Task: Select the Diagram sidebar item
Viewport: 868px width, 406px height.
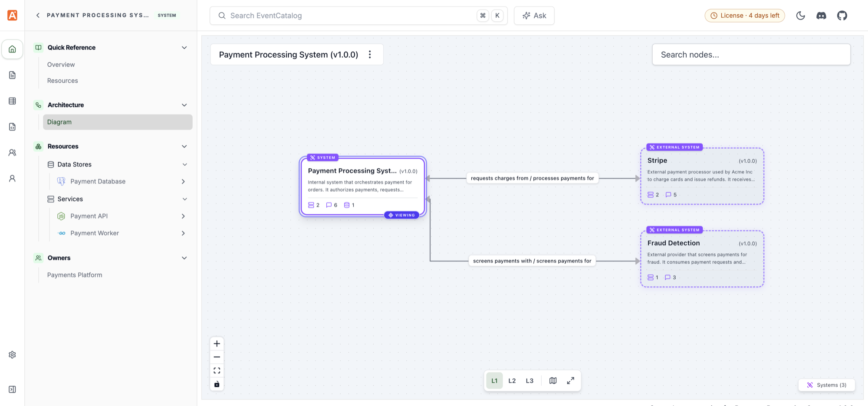Action: click(x=118, y=122)
